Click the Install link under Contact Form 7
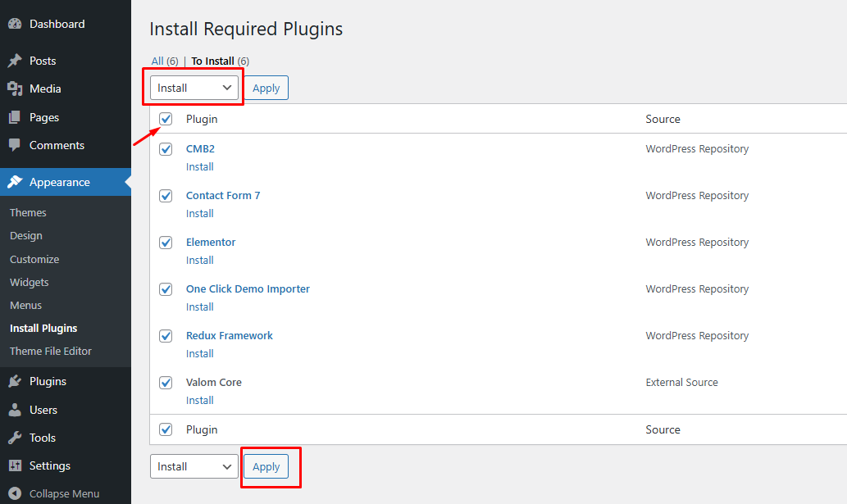Viewport: 847px width, 504px height. click(x=199, y=213)
